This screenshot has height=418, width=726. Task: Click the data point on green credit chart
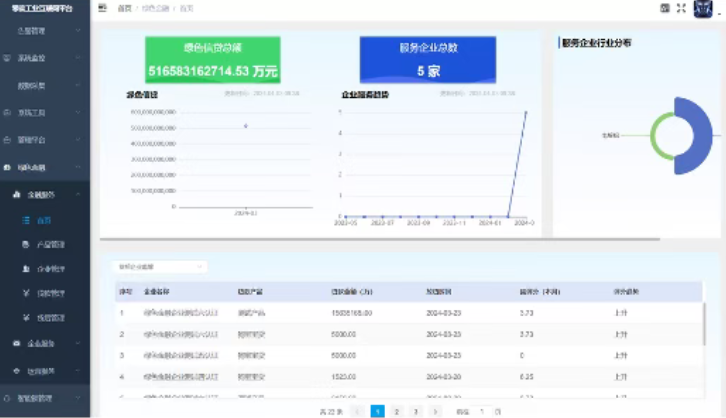click(246, 125)
